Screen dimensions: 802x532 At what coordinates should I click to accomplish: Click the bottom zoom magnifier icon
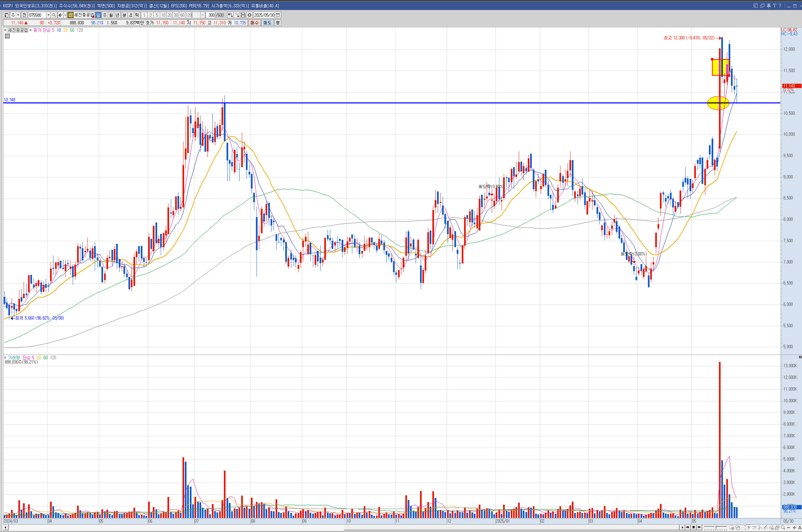click(783, 528)
